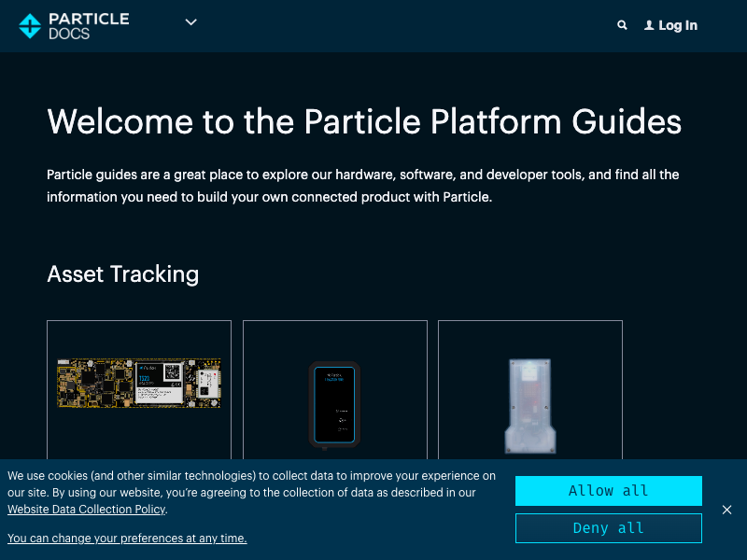Open the black Tracker One device card

(335, 389)
